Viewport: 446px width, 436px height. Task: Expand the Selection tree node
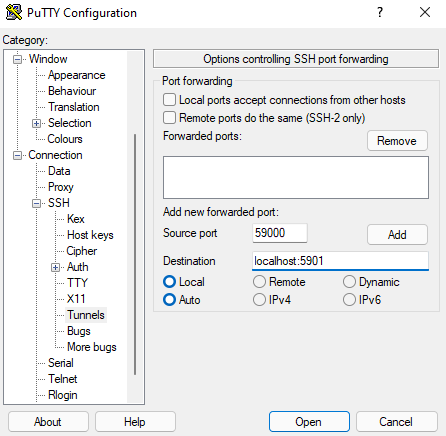click(x=36, y=123)
